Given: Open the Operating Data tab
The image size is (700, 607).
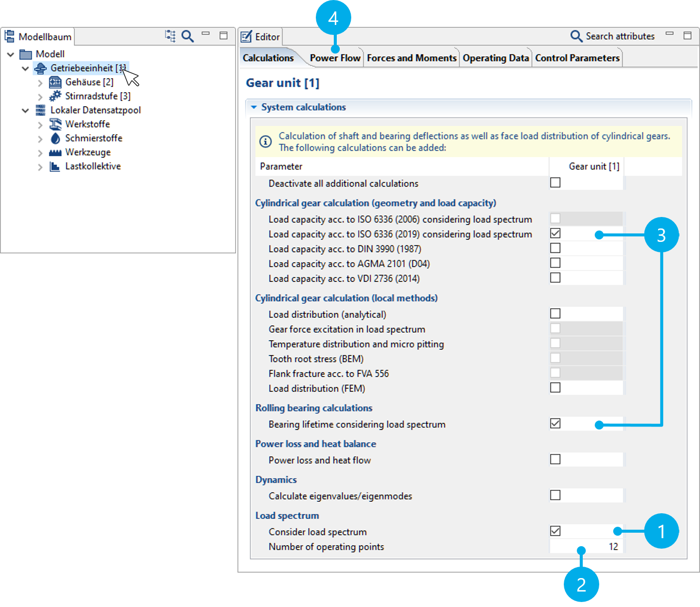Looking at the screenshot, I should point(495,58).
